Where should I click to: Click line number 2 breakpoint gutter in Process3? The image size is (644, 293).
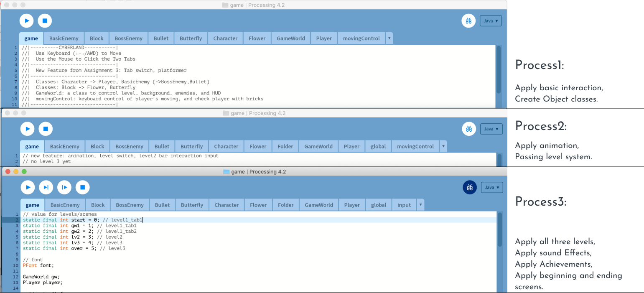pyautogui.click(x=18, y=220)
